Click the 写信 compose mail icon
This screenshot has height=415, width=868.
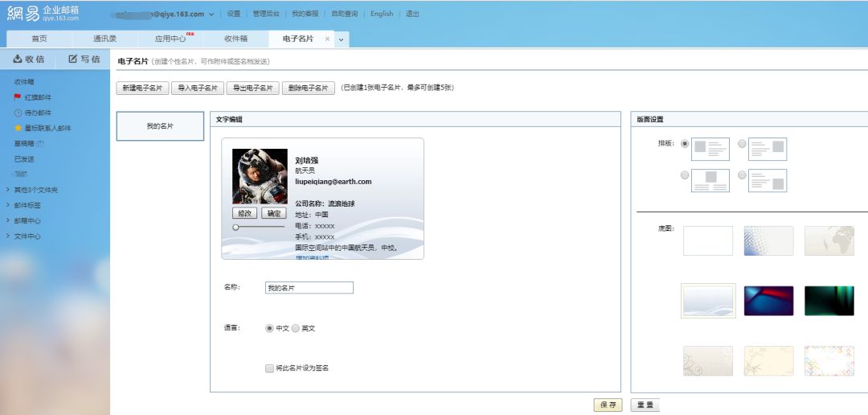click(73, 59)
